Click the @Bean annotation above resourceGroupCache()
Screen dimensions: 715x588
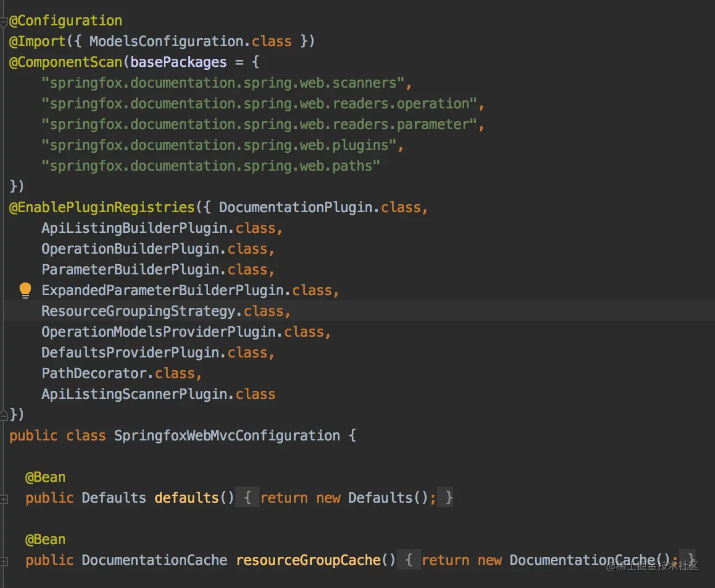46,540
